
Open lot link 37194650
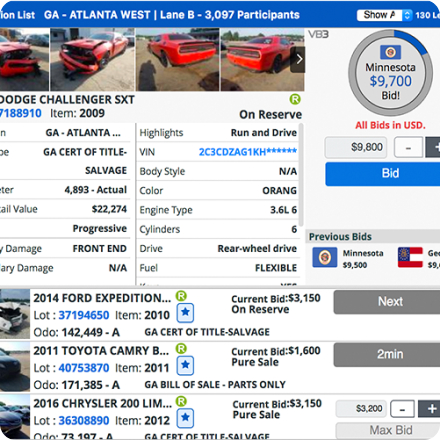(84, 315)
